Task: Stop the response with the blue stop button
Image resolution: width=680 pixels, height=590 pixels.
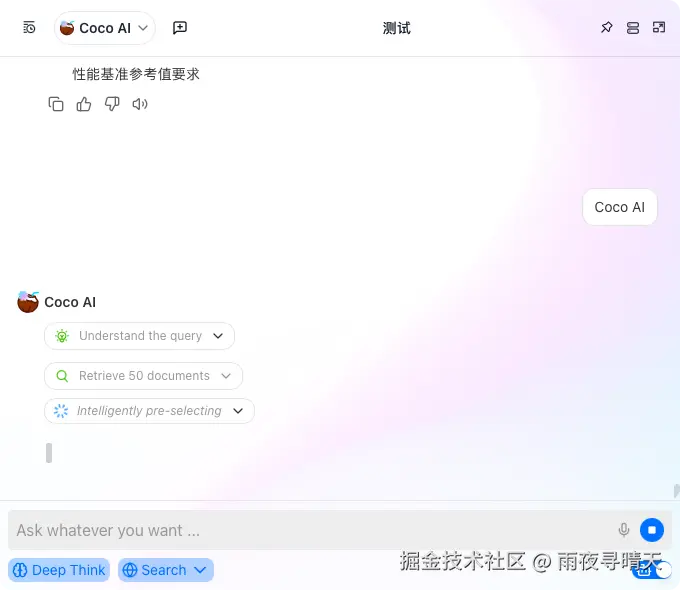Action: (x=652, y=530)
